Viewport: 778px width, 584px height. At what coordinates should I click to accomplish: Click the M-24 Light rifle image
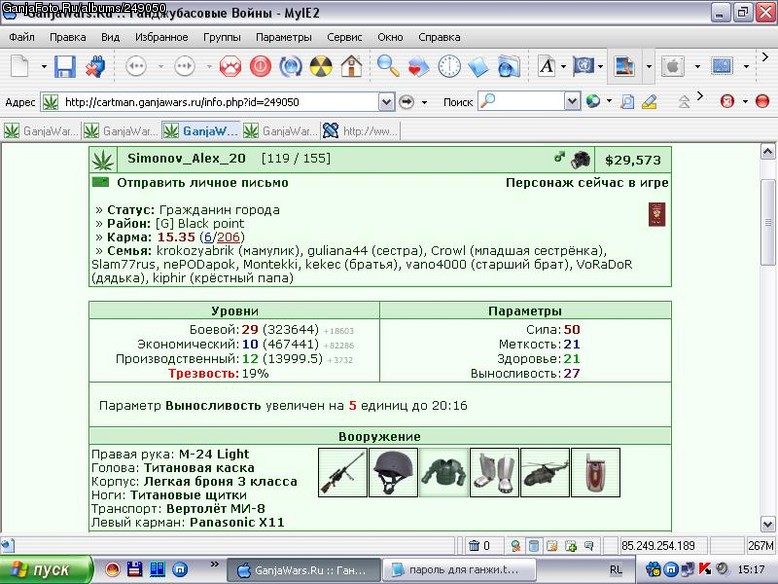pos(343,472)
